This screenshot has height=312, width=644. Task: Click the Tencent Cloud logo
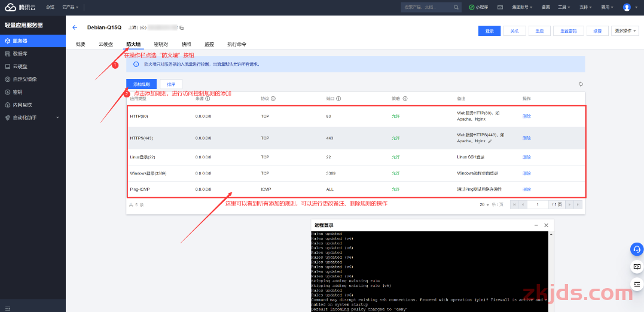coord(20,7)
